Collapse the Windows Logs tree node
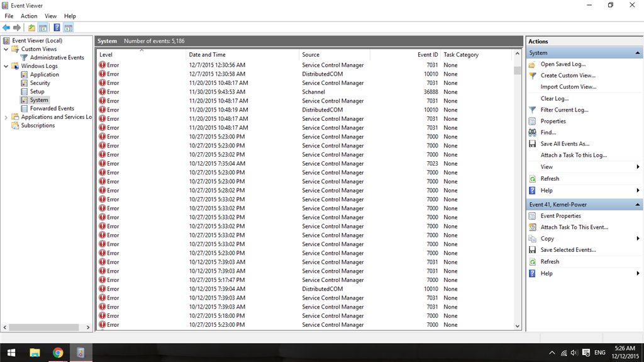 tap(6, 66)
